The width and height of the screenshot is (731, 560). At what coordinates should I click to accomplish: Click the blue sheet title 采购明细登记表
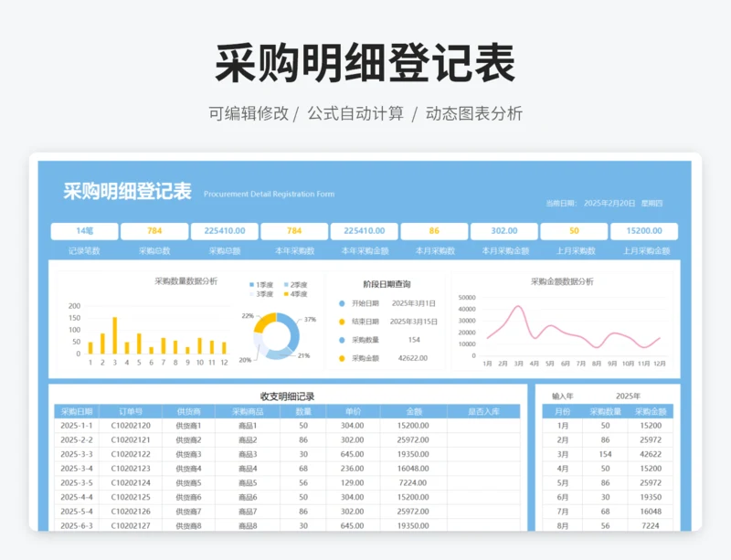127,191
